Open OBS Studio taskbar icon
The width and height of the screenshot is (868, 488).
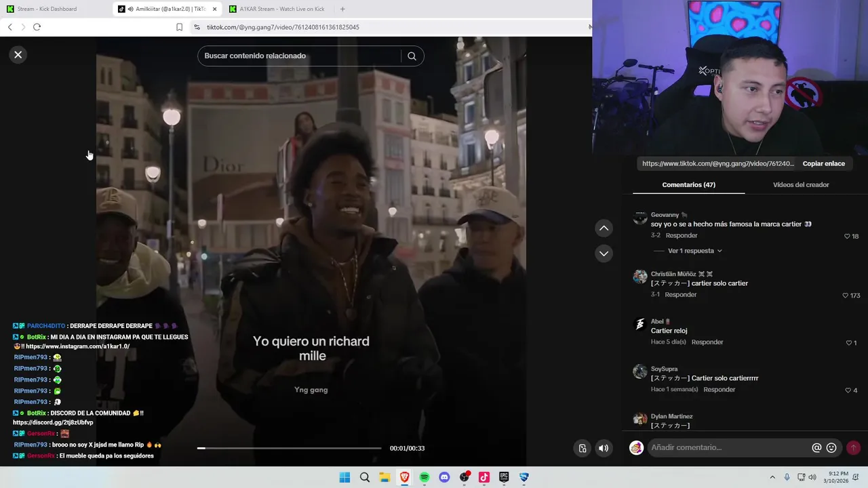[x=465, y=477]
